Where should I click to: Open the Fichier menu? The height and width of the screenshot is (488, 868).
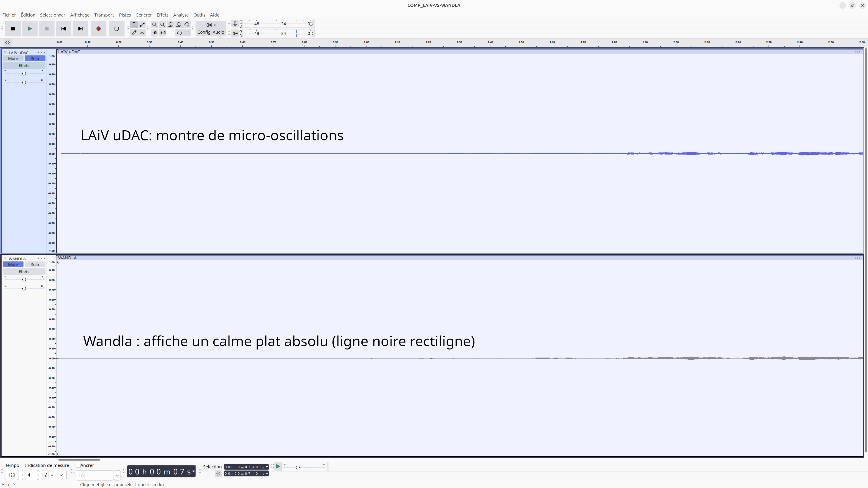point(9,15)
